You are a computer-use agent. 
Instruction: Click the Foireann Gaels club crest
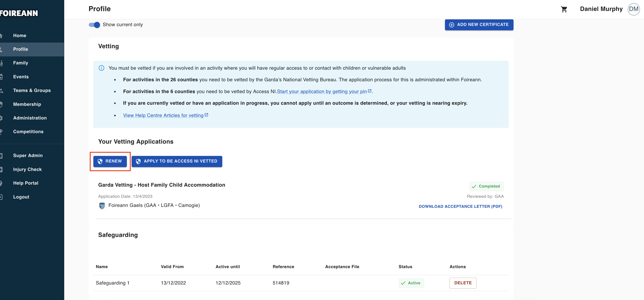click(x=102, y=206)
